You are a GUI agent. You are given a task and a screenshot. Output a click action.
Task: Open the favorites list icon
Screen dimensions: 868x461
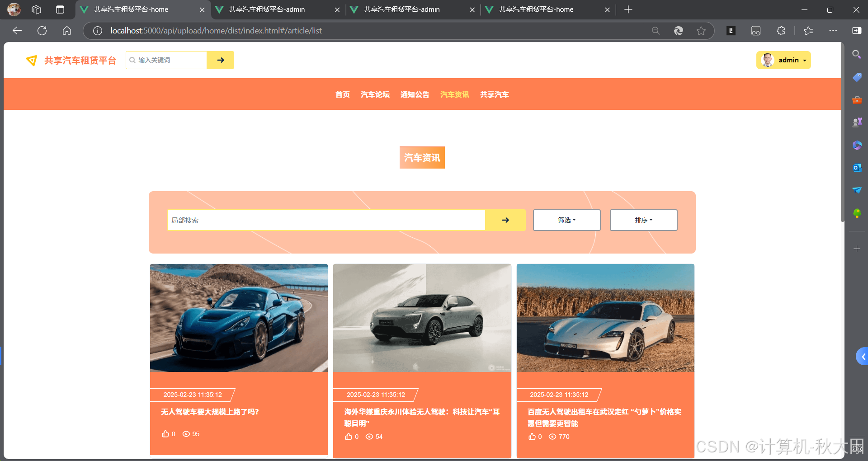coord(808,31)
